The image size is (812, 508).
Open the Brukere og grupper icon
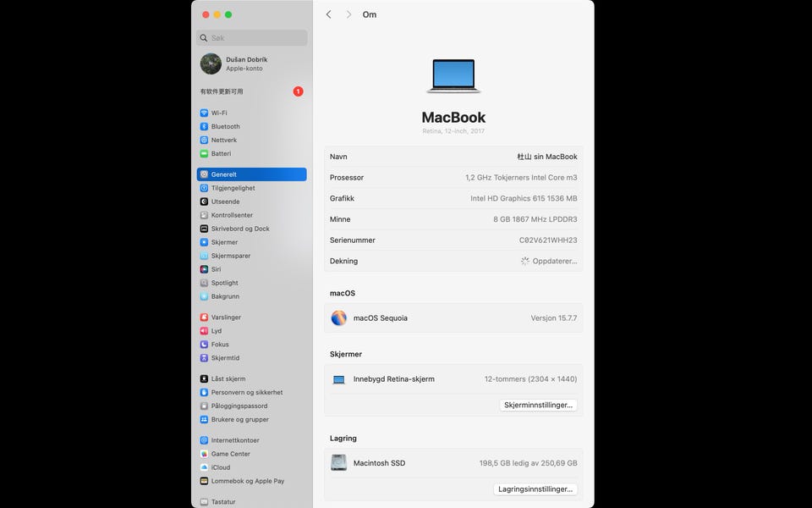[204, 419]
